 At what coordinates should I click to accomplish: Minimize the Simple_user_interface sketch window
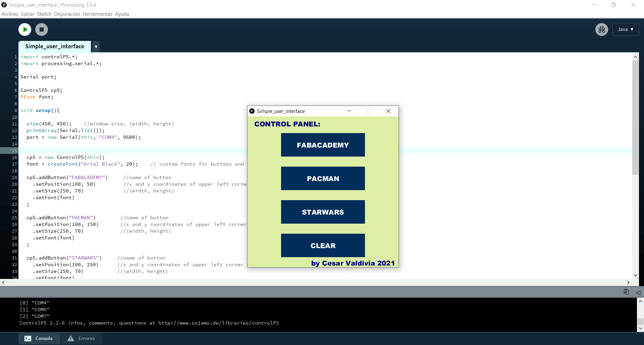(349, 111)
